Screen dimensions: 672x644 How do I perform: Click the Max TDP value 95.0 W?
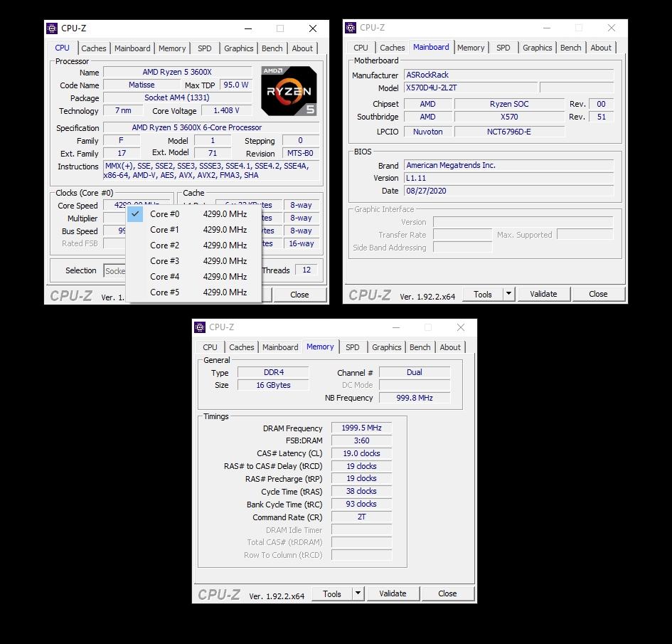[x=235, y=85]
